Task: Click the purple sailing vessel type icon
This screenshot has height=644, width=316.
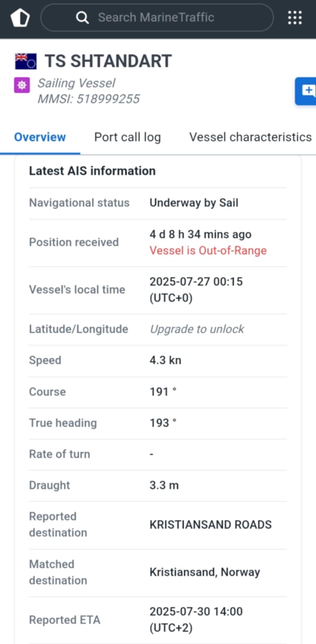Action: [x=22, y=85]
